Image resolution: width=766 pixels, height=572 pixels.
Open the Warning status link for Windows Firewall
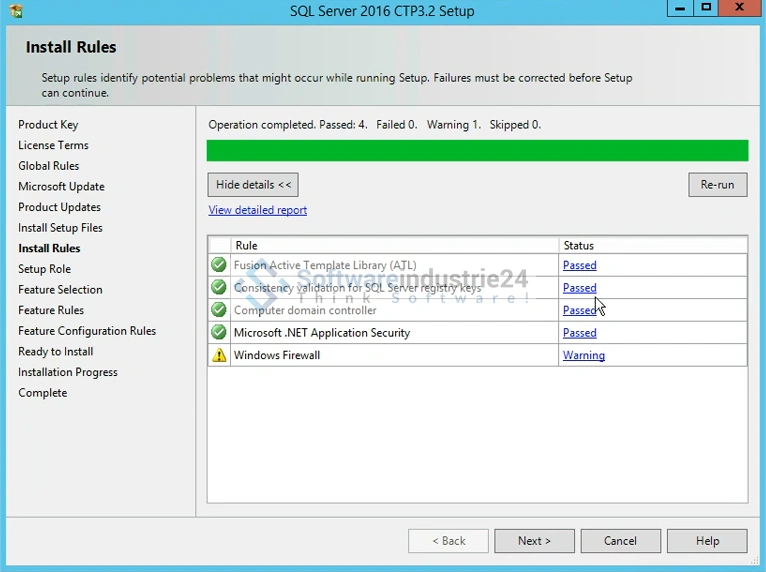pyautogui.click(x=583, y=355)
